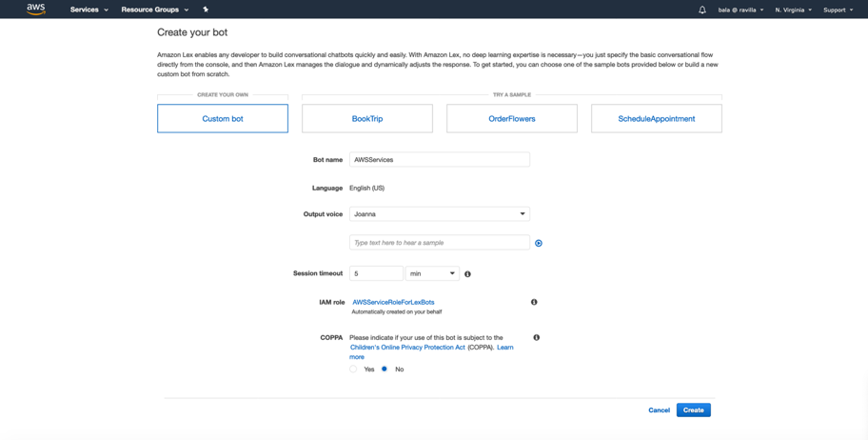Choose the OrderFlowers sample bot
Screen dimensions: 868x440
(512, 119)
